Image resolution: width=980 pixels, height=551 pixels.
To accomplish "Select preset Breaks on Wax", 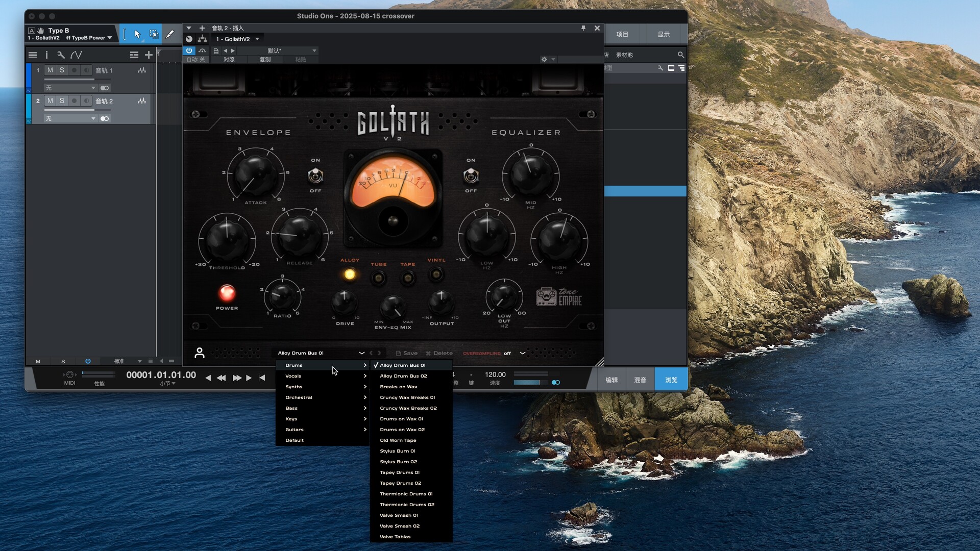I will point(411,387).
